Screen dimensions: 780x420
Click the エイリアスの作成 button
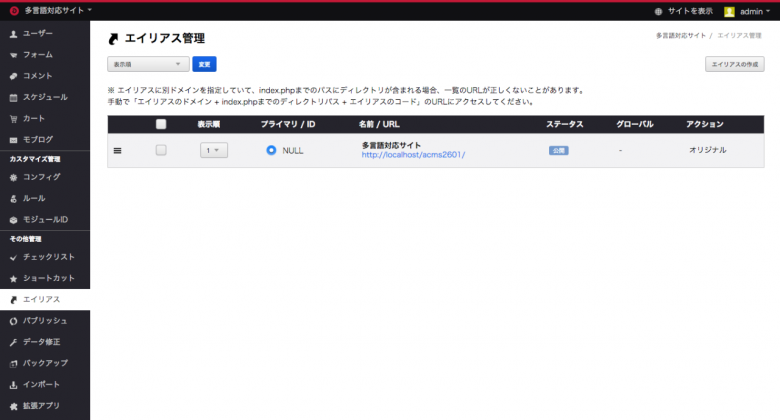[x=734, y=64]
